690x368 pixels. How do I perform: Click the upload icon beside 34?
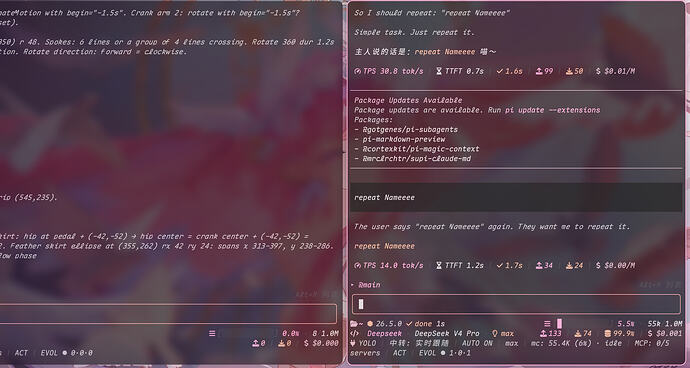tap(539, 265)
